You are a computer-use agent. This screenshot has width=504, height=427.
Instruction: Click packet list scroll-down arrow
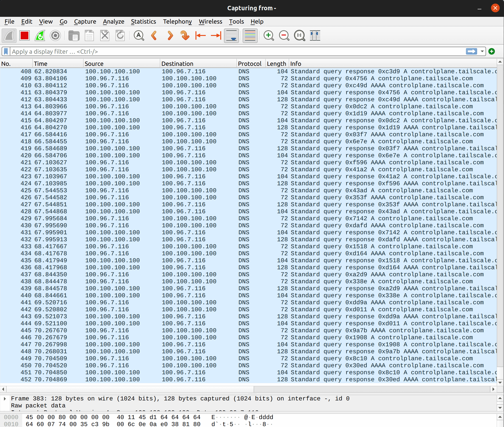[500, 383]
